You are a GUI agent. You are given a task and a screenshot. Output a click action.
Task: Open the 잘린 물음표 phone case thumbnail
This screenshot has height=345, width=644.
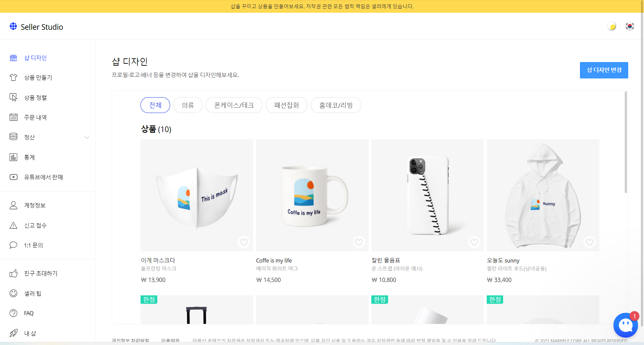[x=428, y=195]
